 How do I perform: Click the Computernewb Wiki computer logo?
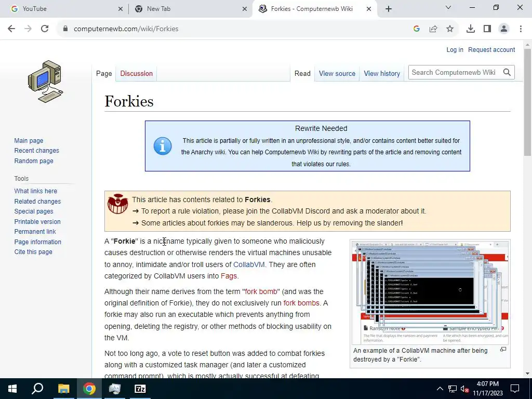coord(46,82)
